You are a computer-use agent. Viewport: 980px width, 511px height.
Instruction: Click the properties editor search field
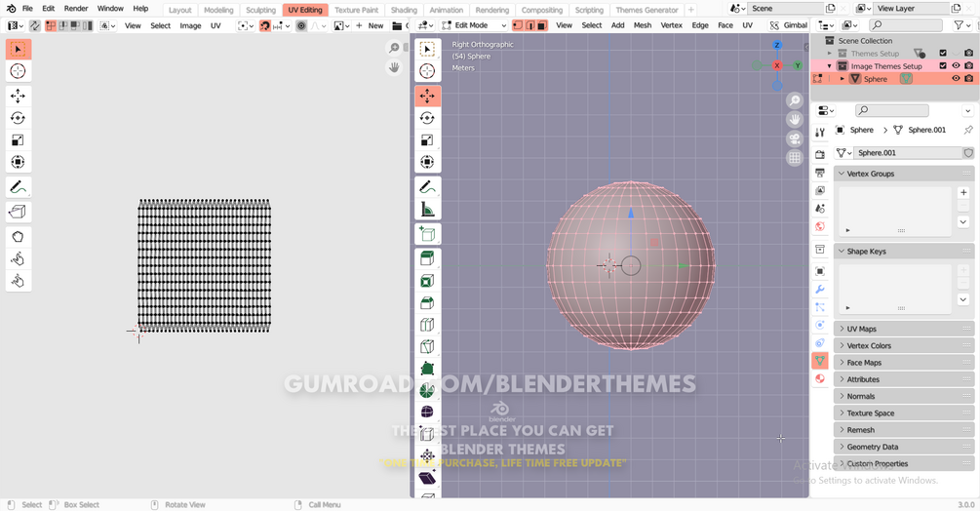click(x=891, y=110)
